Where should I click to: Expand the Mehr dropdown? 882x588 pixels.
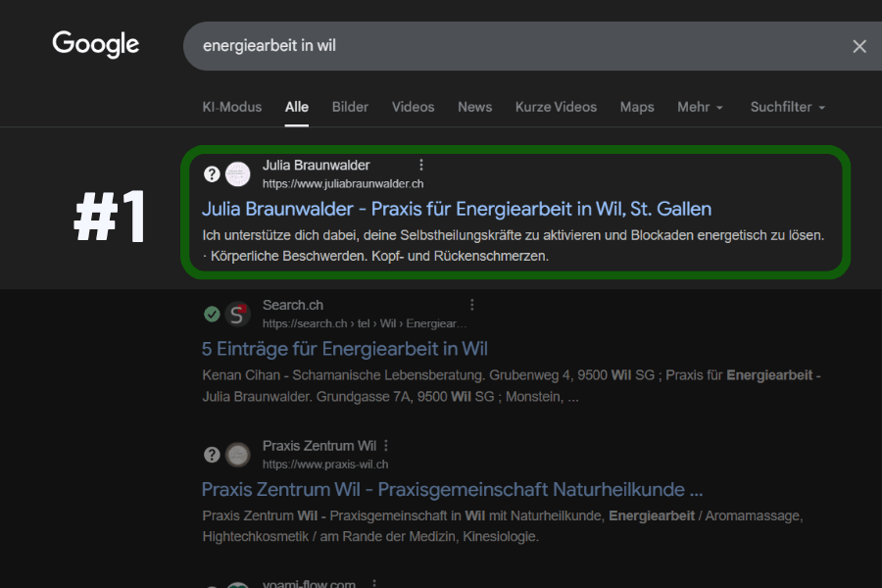pos(700,107)
